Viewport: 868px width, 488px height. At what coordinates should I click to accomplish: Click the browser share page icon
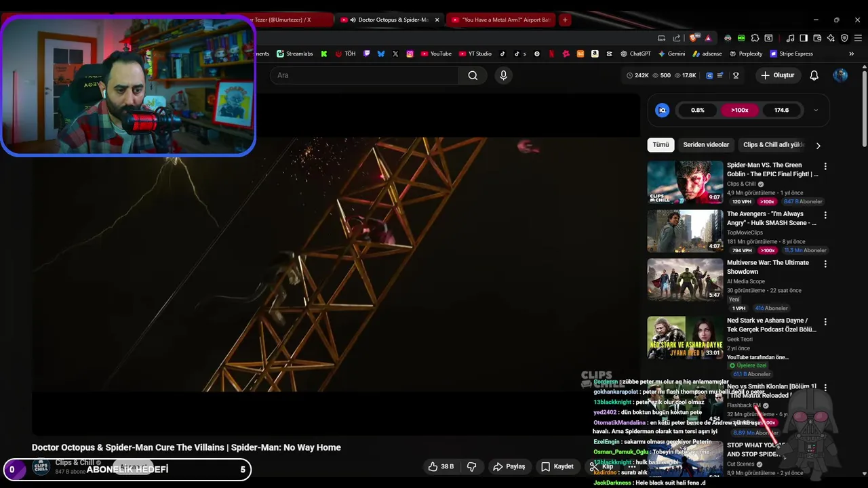click(x=677, y=38)
